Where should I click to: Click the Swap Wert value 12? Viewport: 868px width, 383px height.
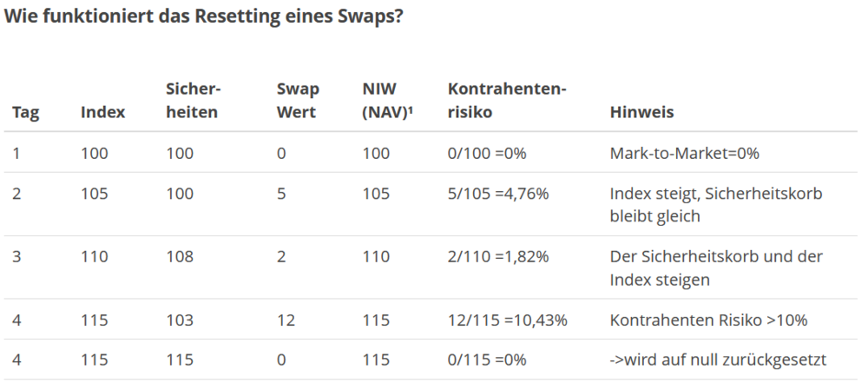tap(285, 320)
